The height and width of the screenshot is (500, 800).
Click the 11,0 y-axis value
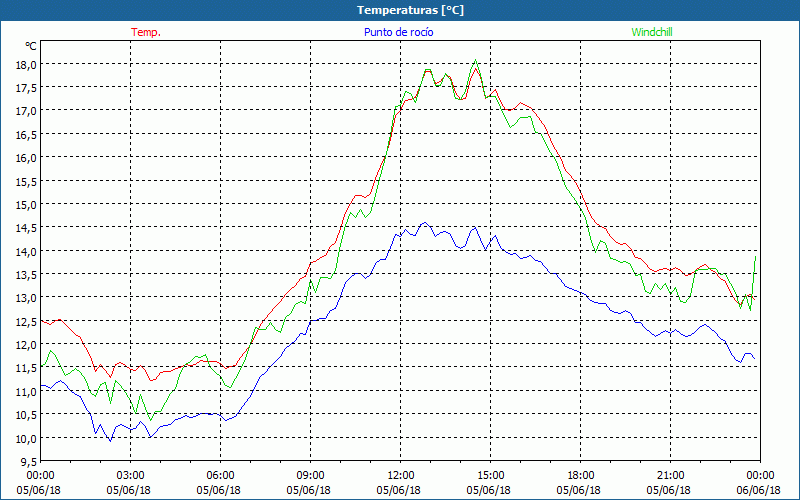(27, 392)
